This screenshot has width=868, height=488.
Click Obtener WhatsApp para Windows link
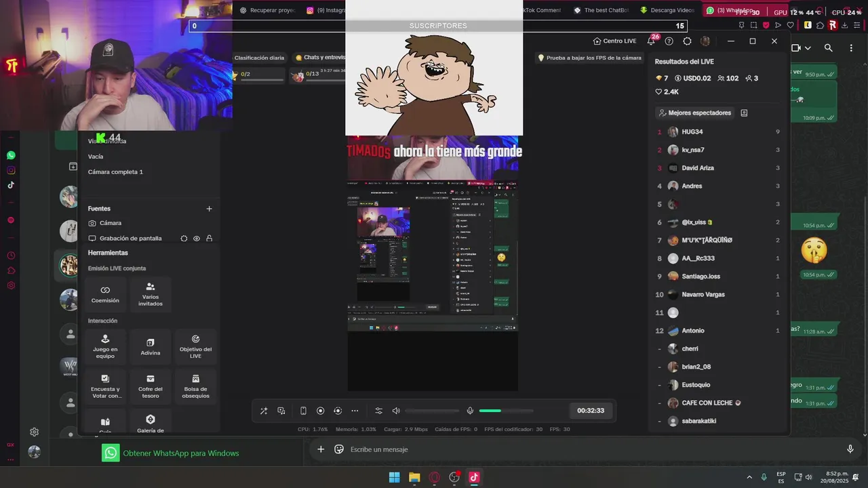[181, 453]
